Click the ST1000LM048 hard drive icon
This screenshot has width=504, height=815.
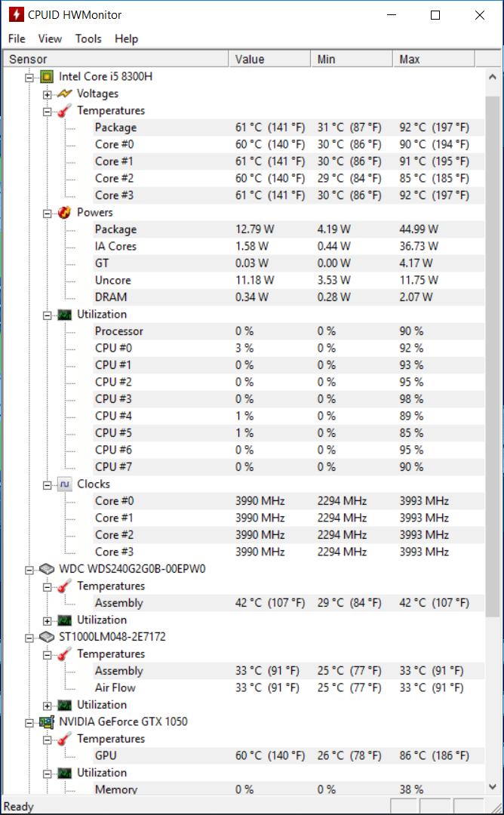[x=47, y=637]
